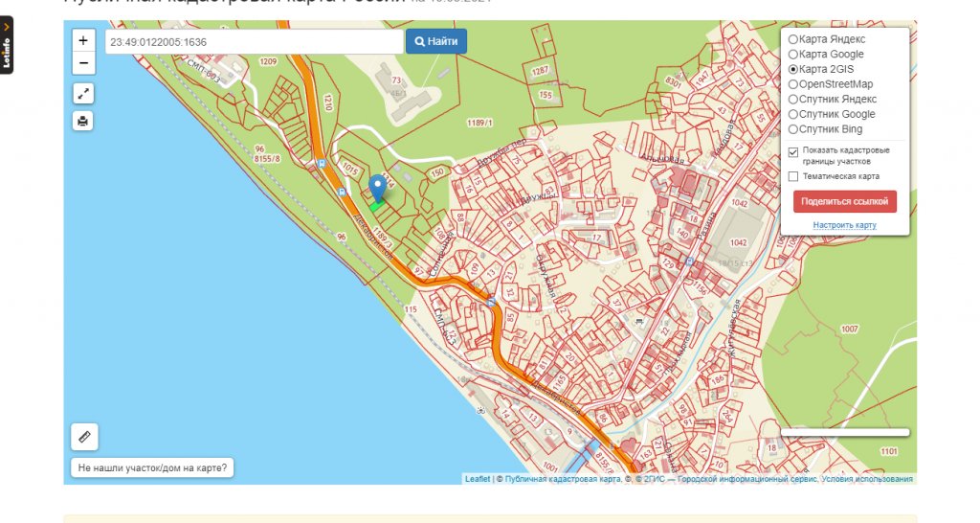
Task: Choose OpenStreetMap base layer
Action: pos(793,84)
